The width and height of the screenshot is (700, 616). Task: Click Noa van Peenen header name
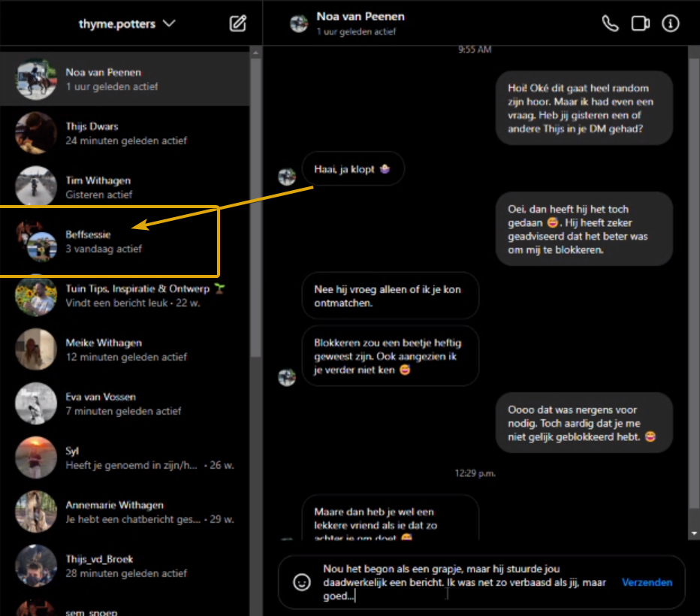[361, 17]
